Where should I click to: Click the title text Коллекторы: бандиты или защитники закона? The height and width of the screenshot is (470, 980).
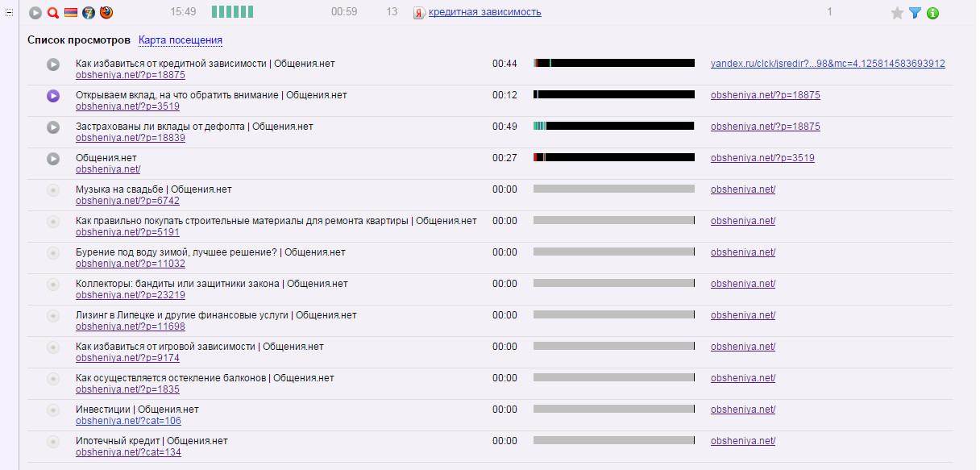point(212,284)
